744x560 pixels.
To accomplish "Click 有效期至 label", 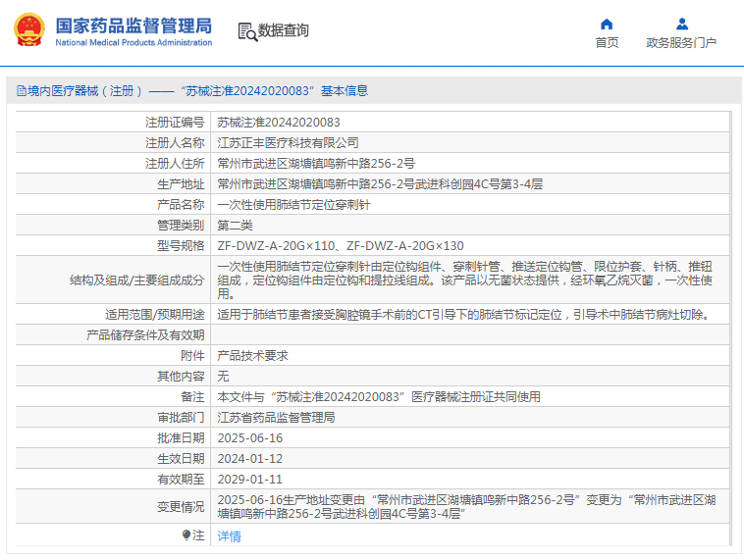I will [x=181, y=480].
